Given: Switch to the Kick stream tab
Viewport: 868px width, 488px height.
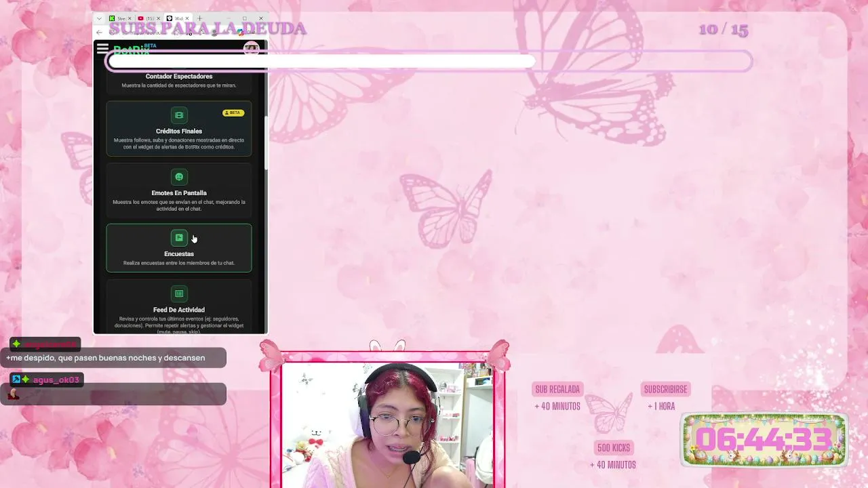Looking at the screenshot, I should tap(120, 18).
